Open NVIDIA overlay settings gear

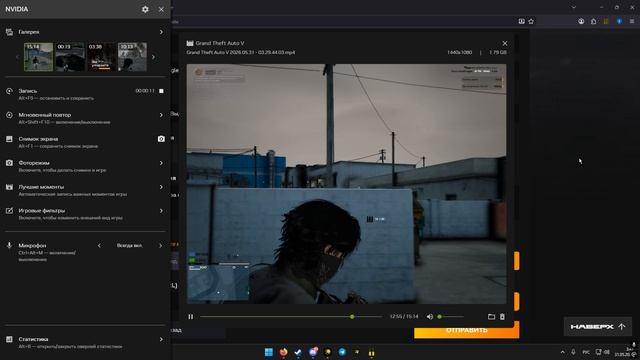[145, 9]
